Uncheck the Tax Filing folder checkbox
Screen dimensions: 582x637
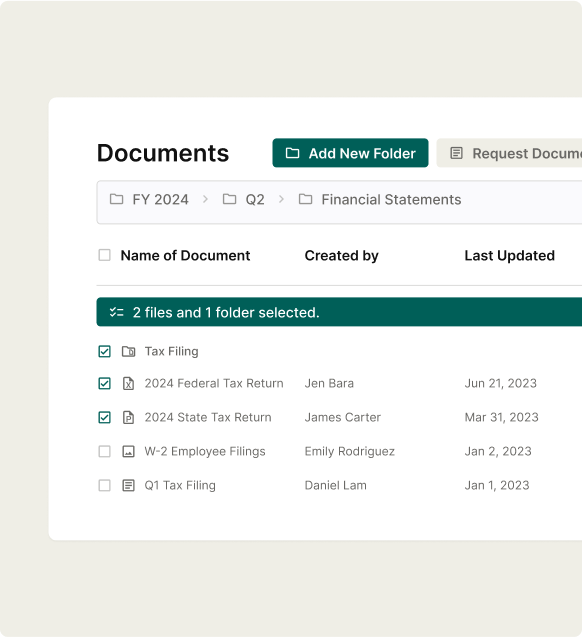[104, 351]
